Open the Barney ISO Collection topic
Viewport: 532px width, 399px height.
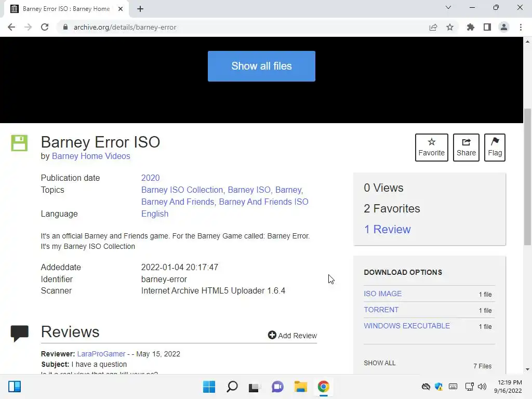(x=182, y=190)
